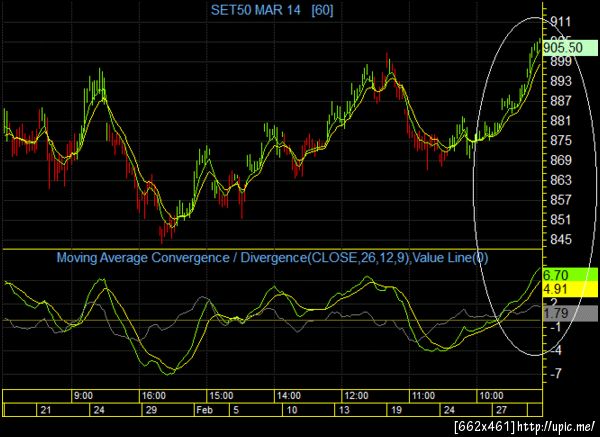The width and height of the screenshot is (600, 437).
Task: Click the yellow 4.91 signal value tag
Action: coord(570,289)
